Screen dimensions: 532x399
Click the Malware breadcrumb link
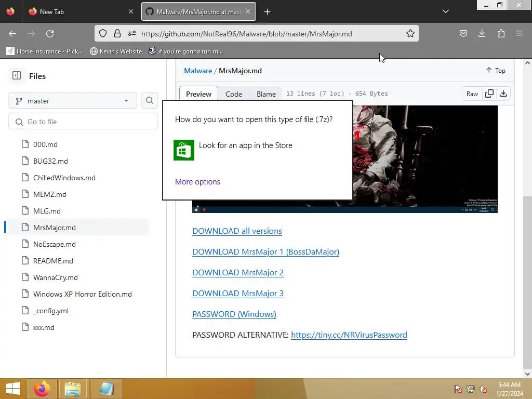[x=198, y=71]
